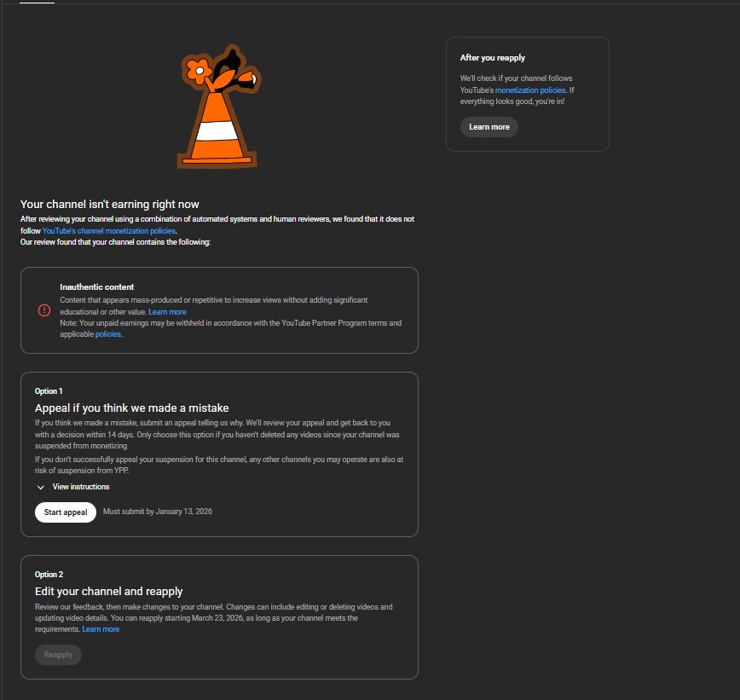740x700 pixels.
Task: Click the red warning icon beside Inauthentic content
Action: coord(43,310)
